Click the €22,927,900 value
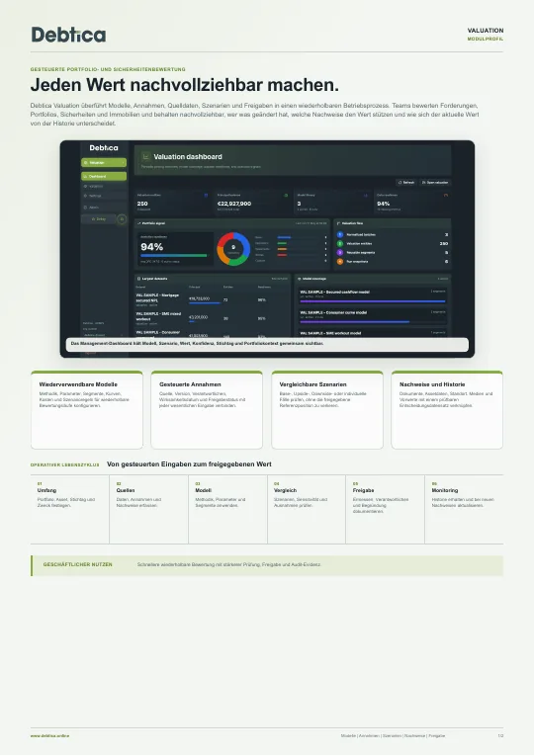The height and width of the screenshot is (756, 534). 234,204
